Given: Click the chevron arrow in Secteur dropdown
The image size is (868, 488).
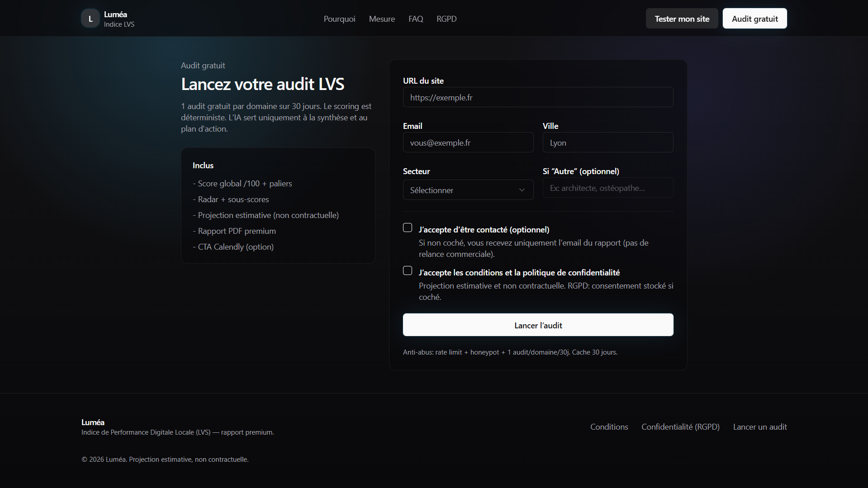Looking at the screenshot, I should pos(522,190).
